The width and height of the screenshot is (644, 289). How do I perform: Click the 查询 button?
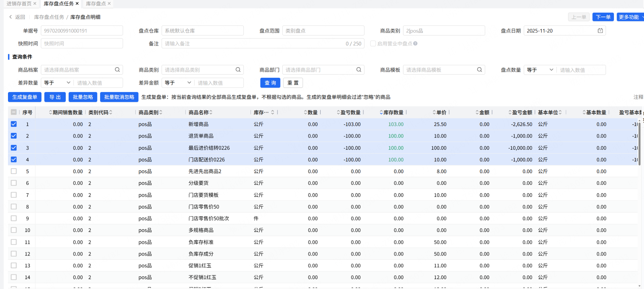tap(270, 83)
